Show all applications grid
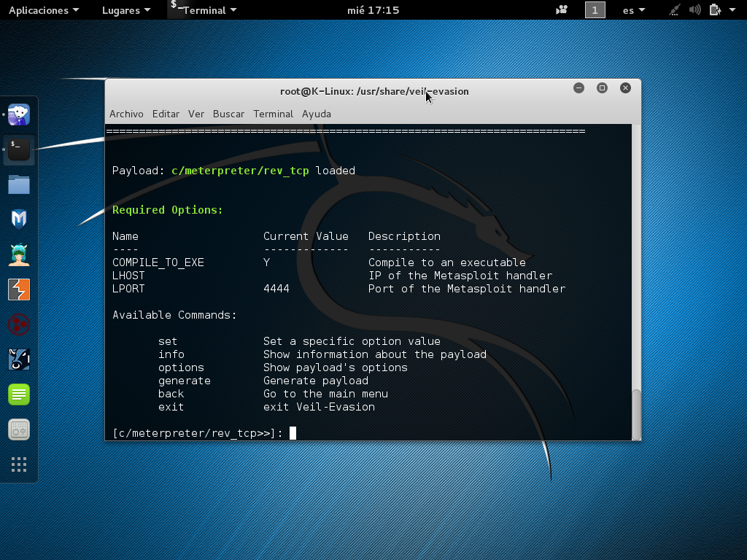Viewport: 747px width, 560px height. point(19,464)
